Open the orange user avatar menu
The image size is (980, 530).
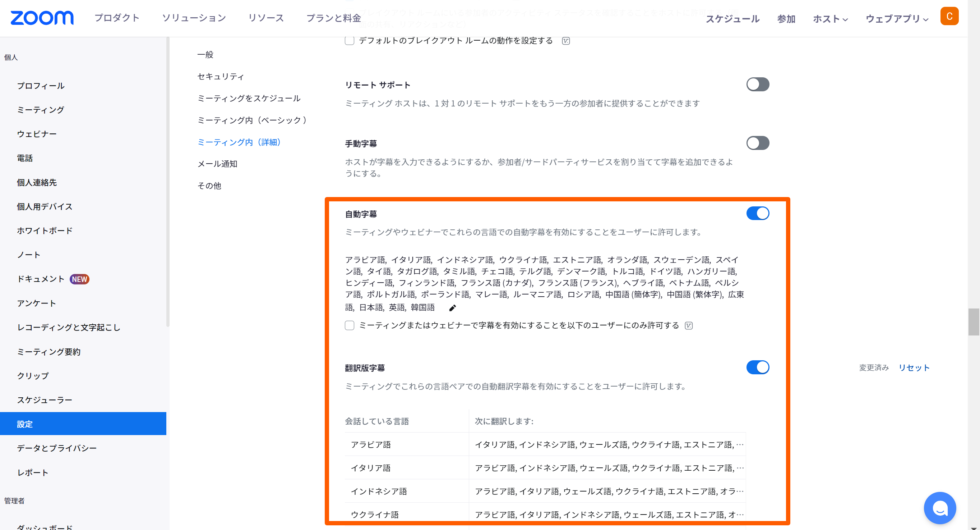point(949,17)
